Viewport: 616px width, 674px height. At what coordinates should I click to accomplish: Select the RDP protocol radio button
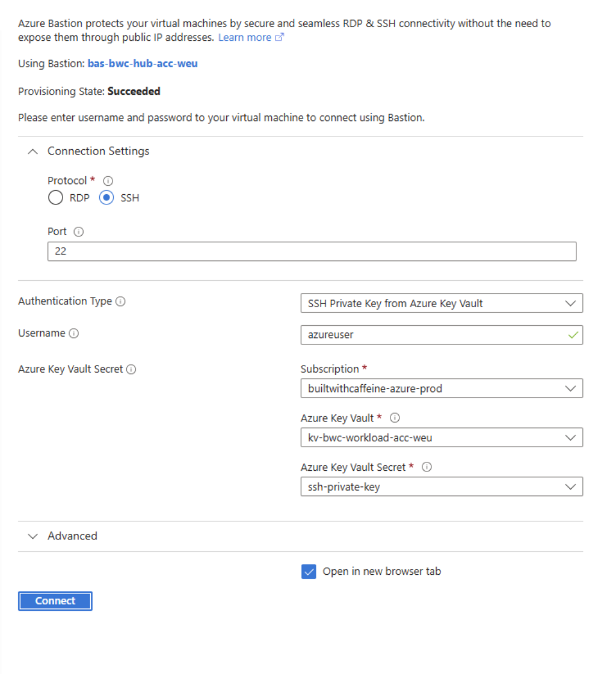[x=55, y=197]
